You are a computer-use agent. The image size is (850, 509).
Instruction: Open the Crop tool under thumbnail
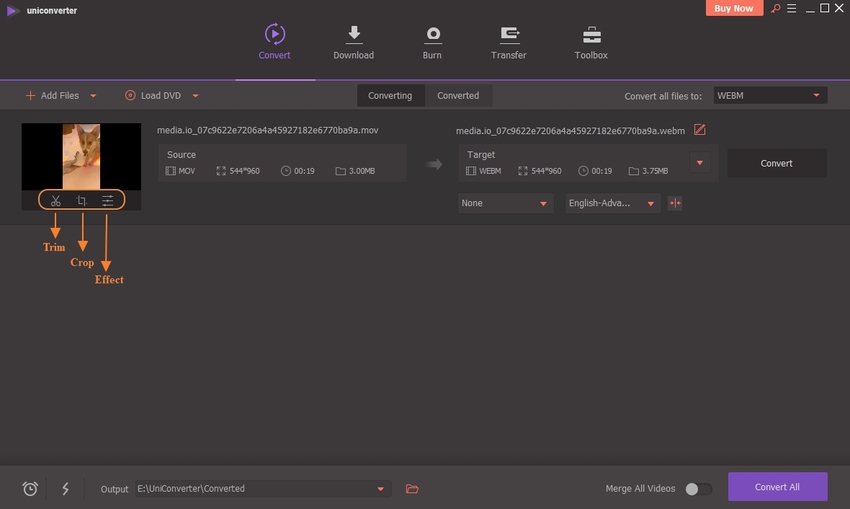(82, 201)
